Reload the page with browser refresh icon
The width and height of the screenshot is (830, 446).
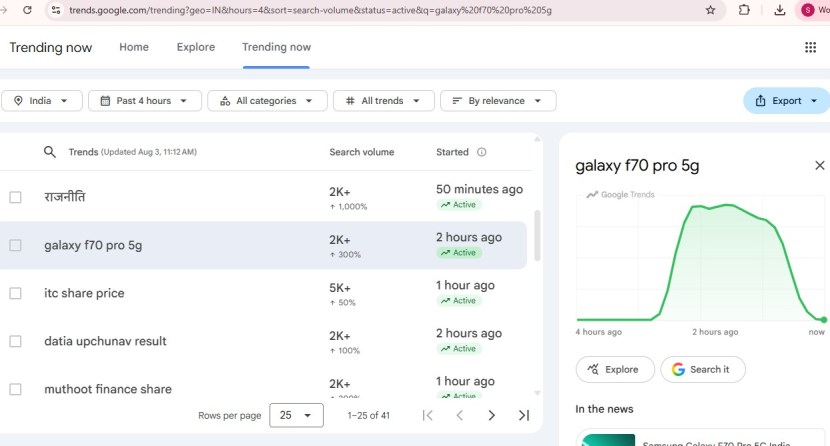(27, 10)
